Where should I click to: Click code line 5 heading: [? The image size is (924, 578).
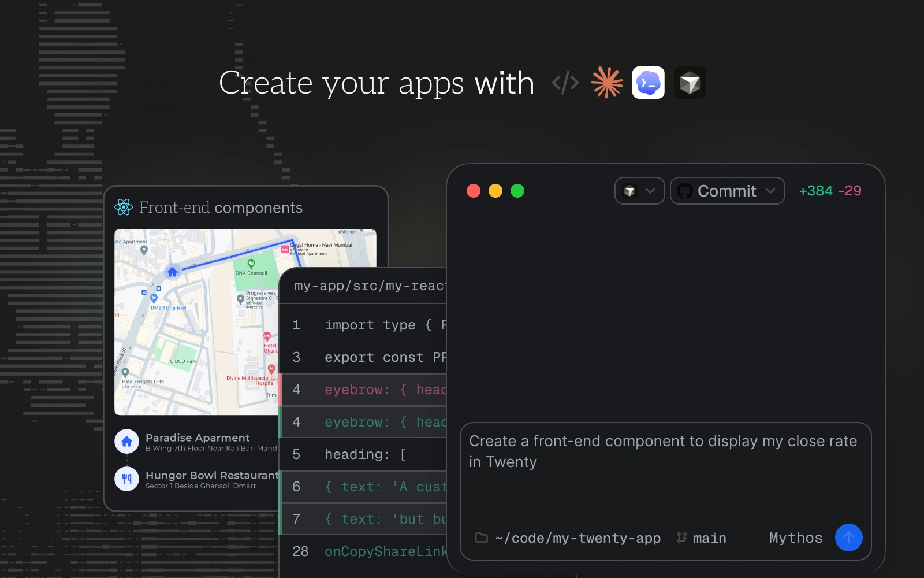click(363, 454)
